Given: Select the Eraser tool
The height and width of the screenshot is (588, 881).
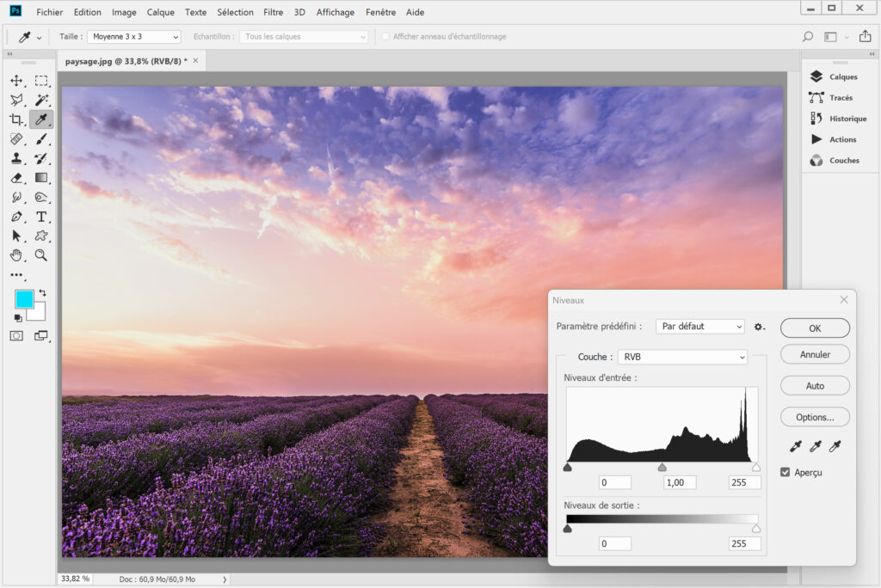Looking at the screenshot, I should [x=16, y=178].
